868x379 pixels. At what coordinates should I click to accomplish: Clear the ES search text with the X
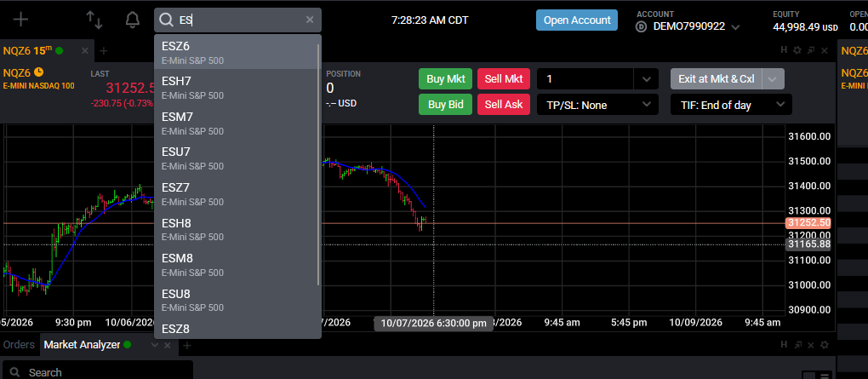[310, 20]
